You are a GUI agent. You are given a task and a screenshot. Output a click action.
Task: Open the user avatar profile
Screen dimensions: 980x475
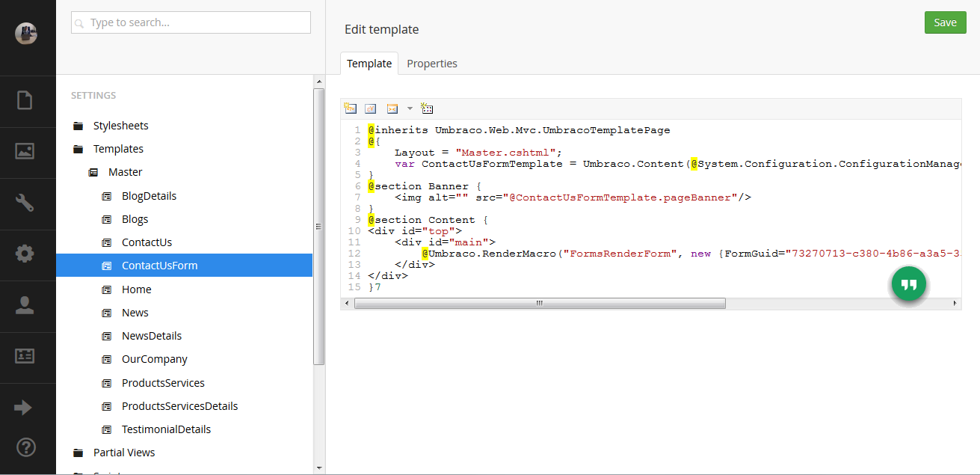click(26, 33)
